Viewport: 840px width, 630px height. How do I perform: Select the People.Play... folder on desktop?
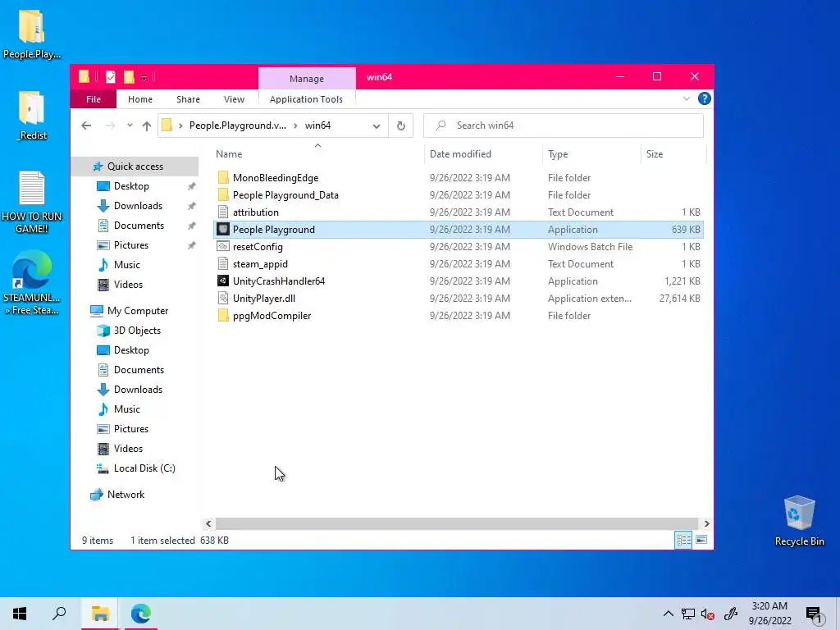(x=32, y=34)
